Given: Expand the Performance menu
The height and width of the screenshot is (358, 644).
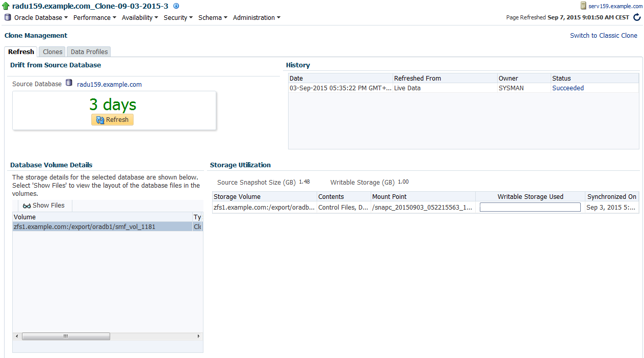Looking at the screenshot, I should [x=94, y=17].
